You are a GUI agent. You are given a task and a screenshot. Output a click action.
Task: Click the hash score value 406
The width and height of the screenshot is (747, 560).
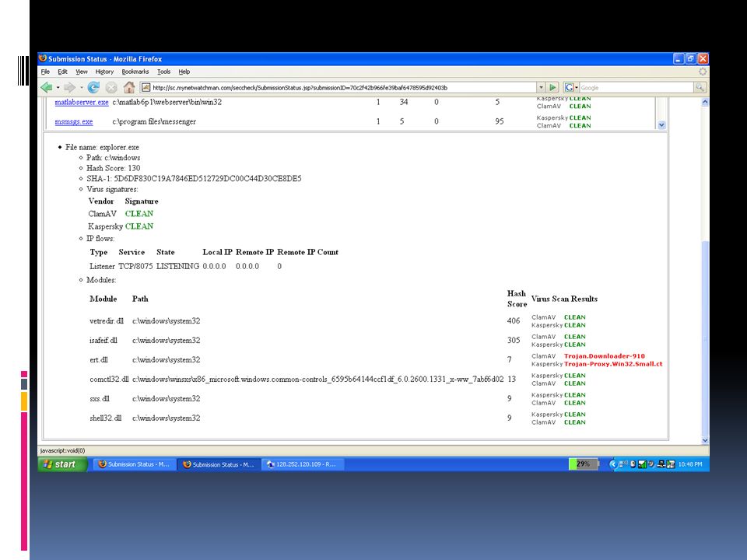(514, 321)
